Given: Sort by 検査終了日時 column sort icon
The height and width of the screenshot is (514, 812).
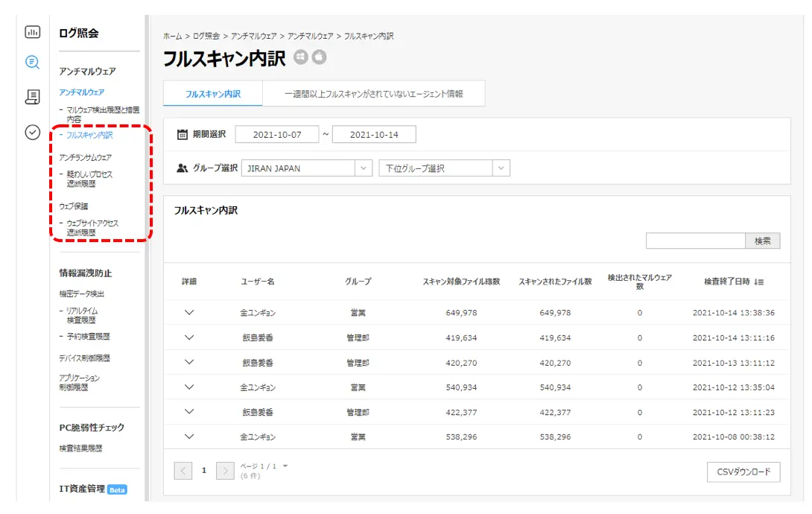Looking at the screenshot, I should coord(759,282).
